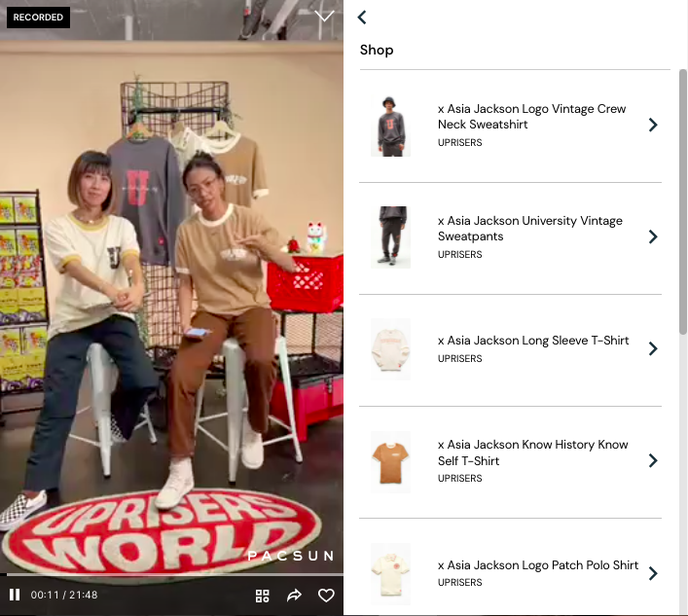The image size is (688, 616).
Task: Seek video using the progress bar
Action: point(171,574)
